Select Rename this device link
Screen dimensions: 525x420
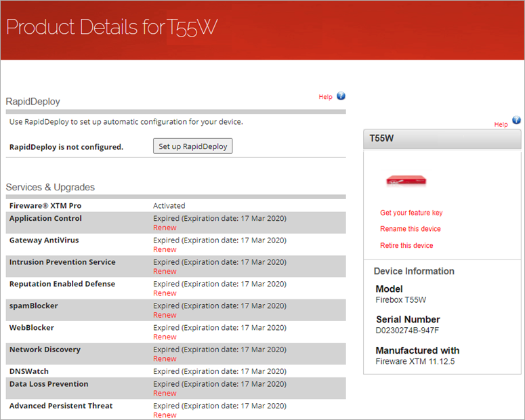(410, 229)
